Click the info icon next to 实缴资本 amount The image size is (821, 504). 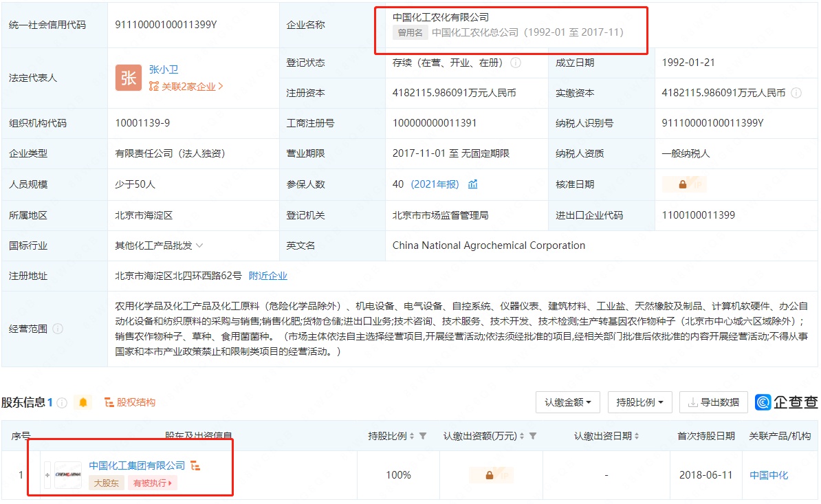(796, 93)
